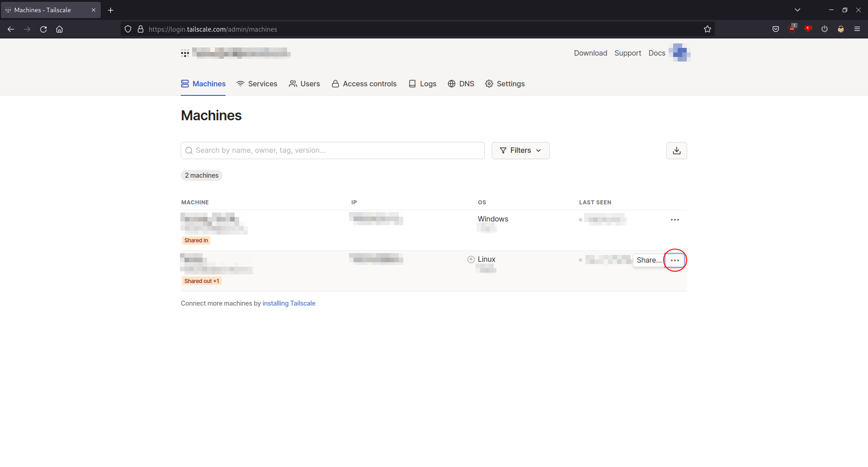Image resolution: width=868 pixels, height=467 pixels.
Task: Click the Linux OS label
Action: point(486,259)
